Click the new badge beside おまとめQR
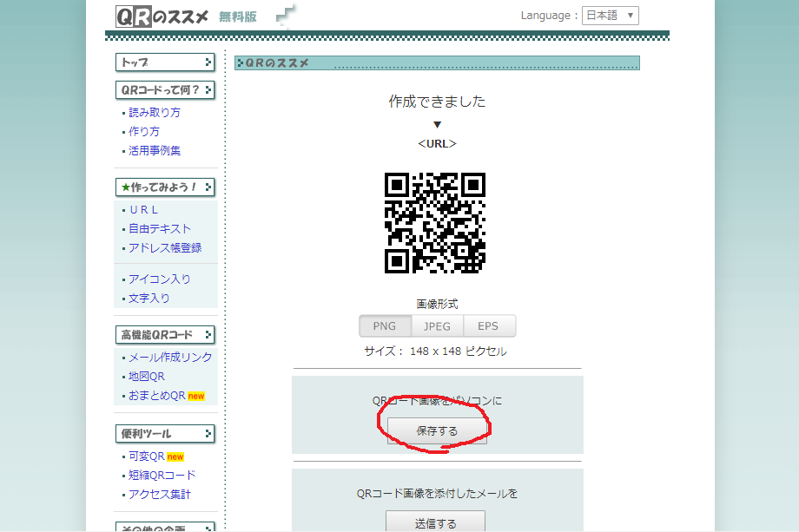This screenshot has height=532, width=799. click(x=196, y=396)
